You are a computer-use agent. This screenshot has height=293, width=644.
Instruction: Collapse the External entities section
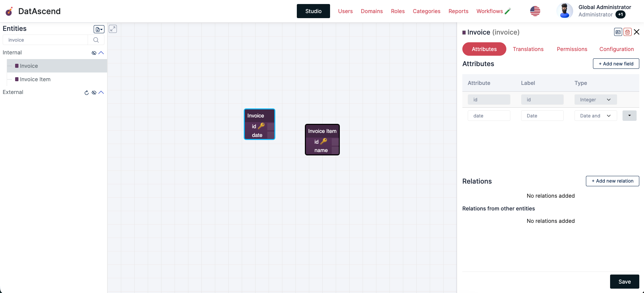click(x=101, y=92)
